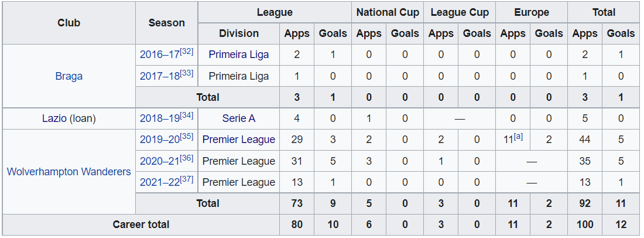
Task: Open the 2016–17 season link
Action: 160,55
